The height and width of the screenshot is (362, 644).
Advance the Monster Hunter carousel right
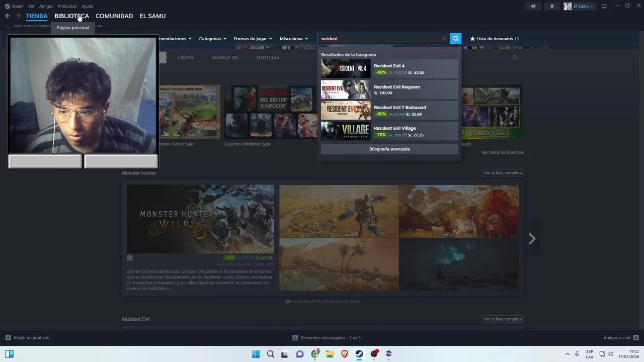532,239
